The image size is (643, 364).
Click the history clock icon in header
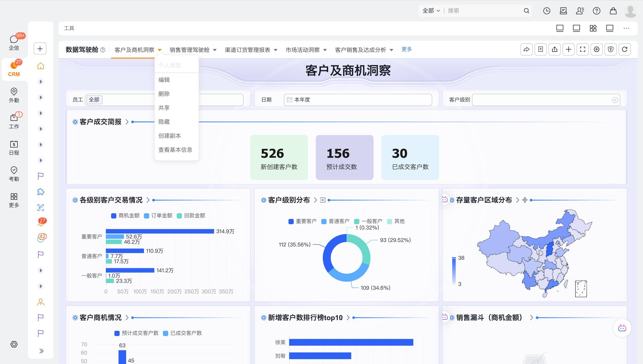546,11
